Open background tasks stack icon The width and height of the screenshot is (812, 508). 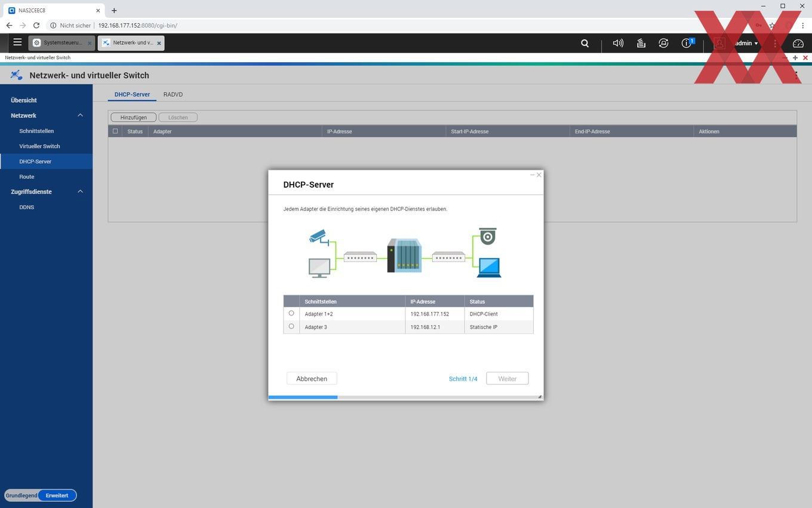tap(641, 43)
